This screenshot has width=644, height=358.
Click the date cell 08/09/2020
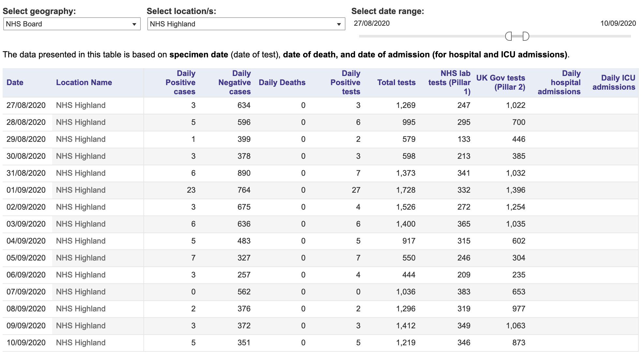(26, 309)
